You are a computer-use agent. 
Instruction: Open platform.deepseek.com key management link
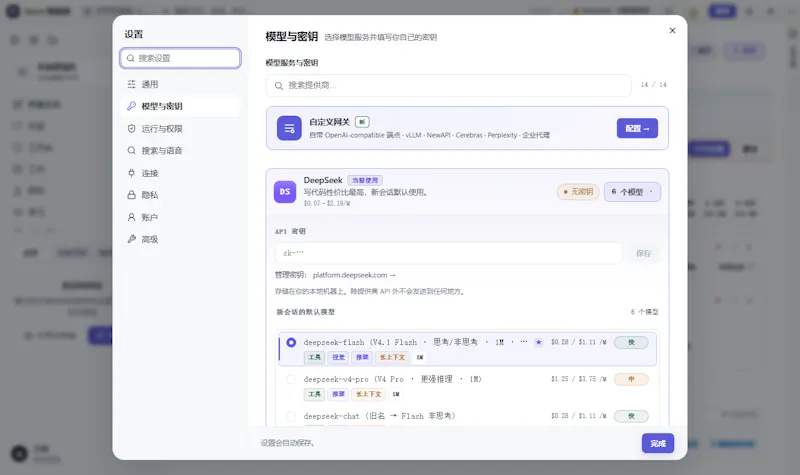[354, 275]
